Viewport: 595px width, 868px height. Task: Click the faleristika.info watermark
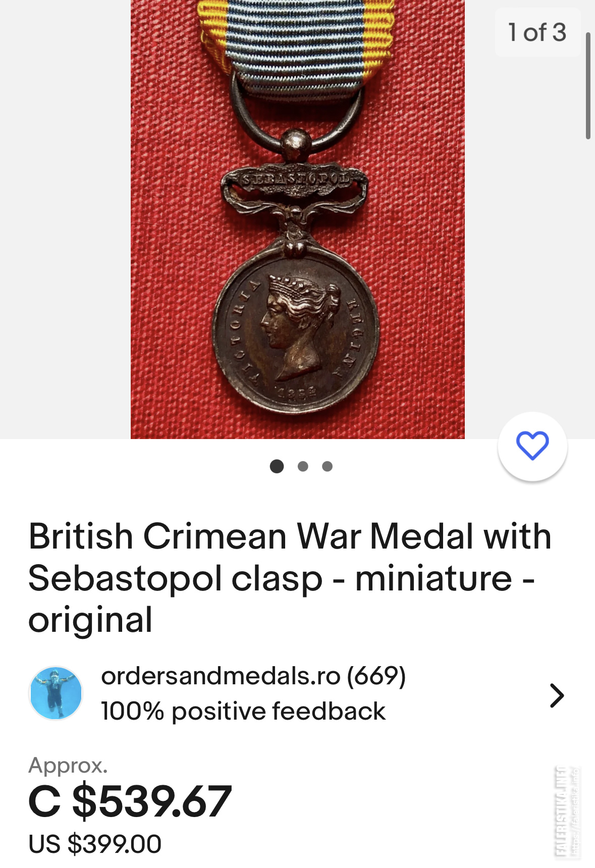point(567,811)
